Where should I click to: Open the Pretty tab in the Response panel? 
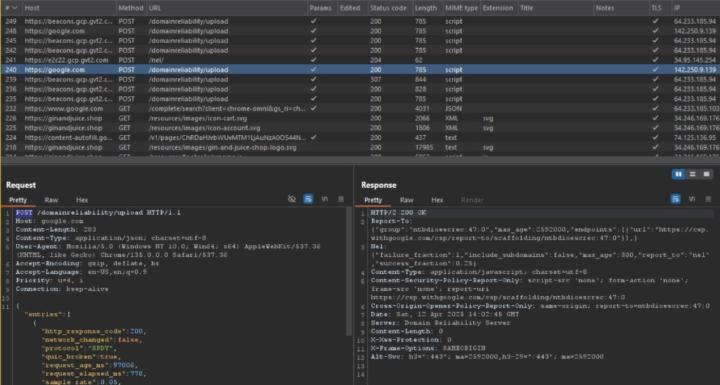click(x=373, y=200)
